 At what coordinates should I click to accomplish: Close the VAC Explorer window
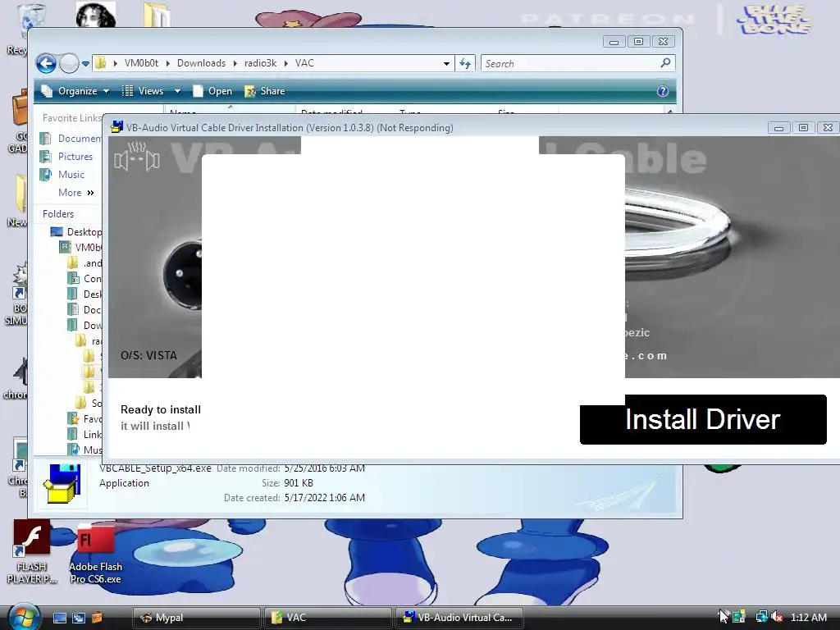[x=663, y=42]
